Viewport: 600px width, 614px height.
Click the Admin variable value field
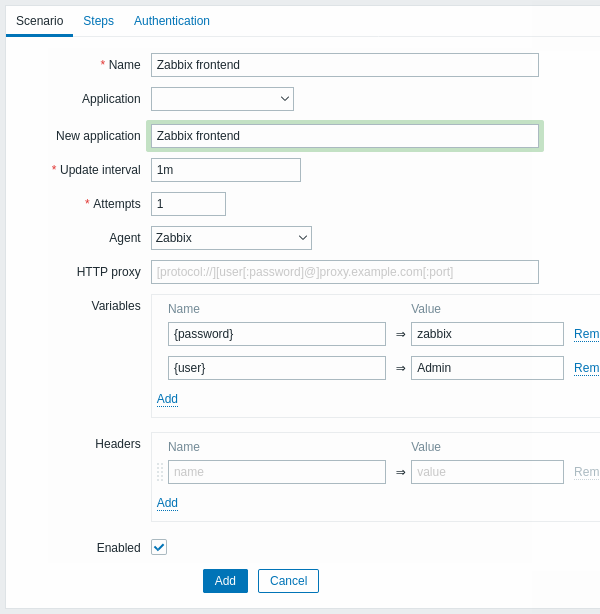click(487, 368)
